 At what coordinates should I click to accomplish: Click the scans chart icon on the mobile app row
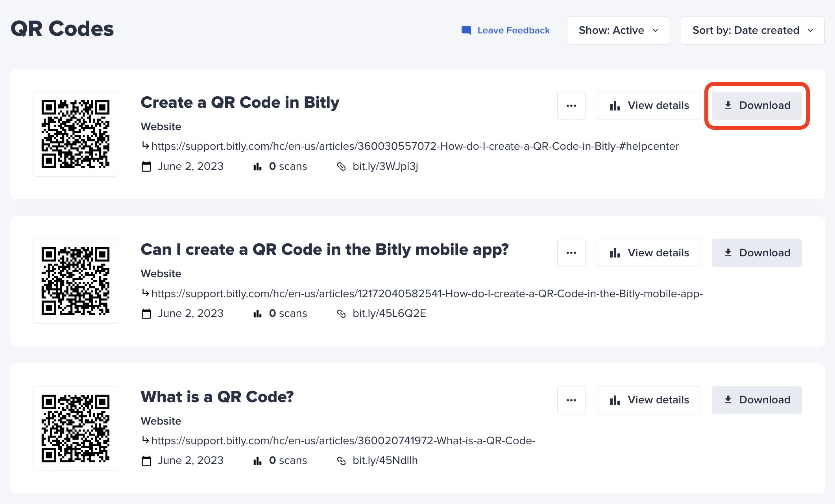point(257,313)
